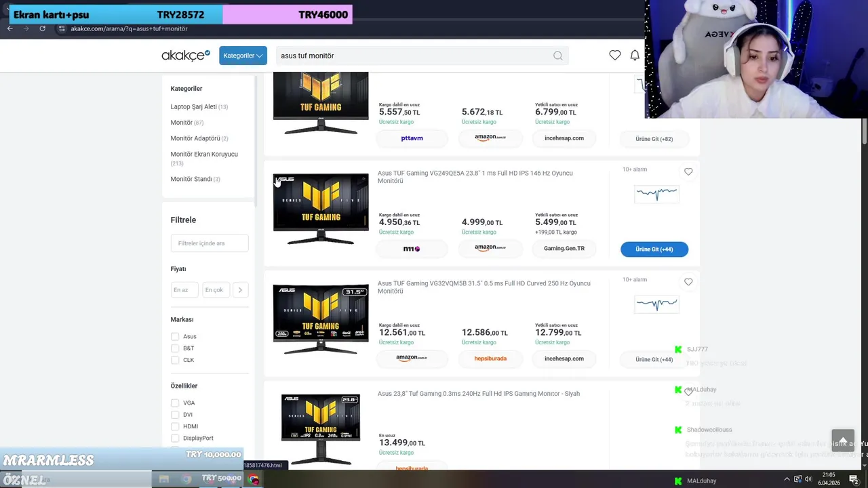Open the 240Hz Full Hd IPS monitor title
The height and width of the screenshot is (488, 868).
[479, 394]
